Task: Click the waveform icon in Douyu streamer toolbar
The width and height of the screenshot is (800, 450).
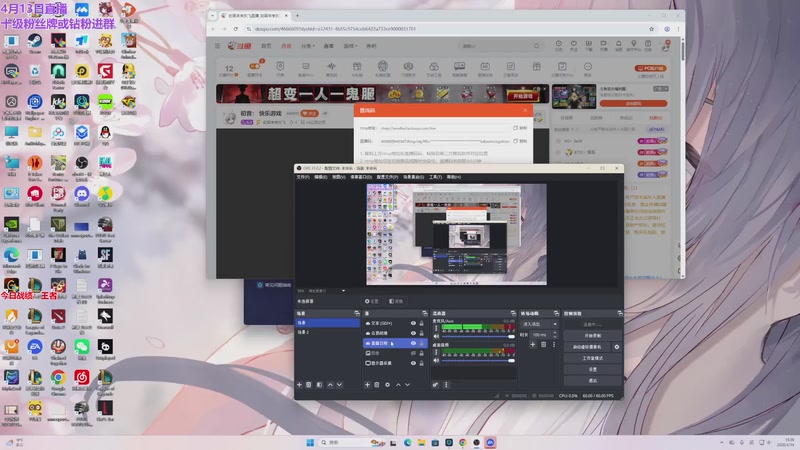Action: 332,66
